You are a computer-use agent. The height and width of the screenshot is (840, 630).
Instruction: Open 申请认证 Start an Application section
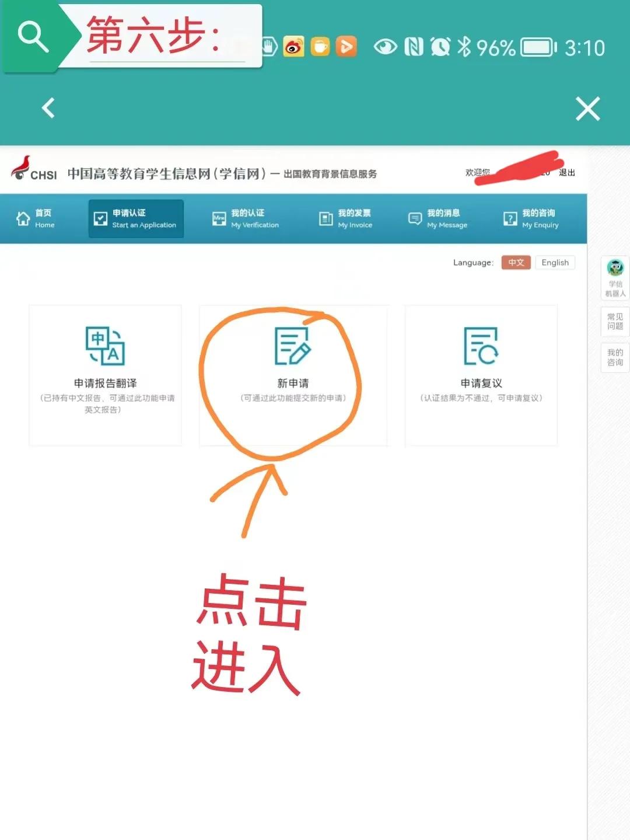click(135, 218)
